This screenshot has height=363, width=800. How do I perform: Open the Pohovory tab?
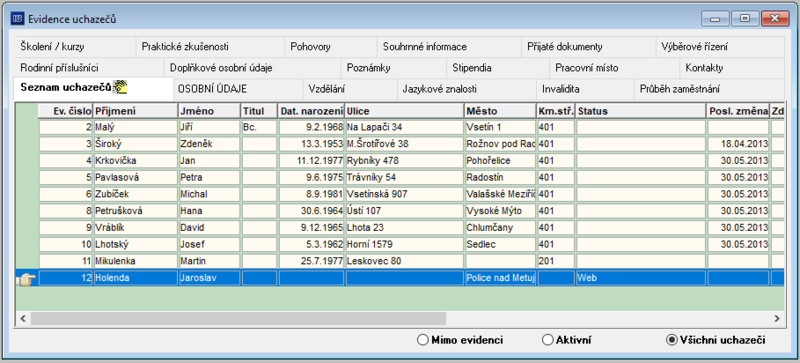coord(331,47)
